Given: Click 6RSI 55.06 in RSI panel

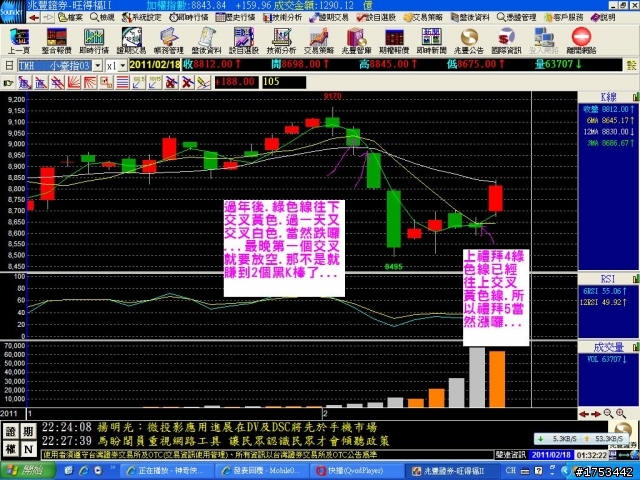Looking at the screenshot, I should [x=606, y=291].
